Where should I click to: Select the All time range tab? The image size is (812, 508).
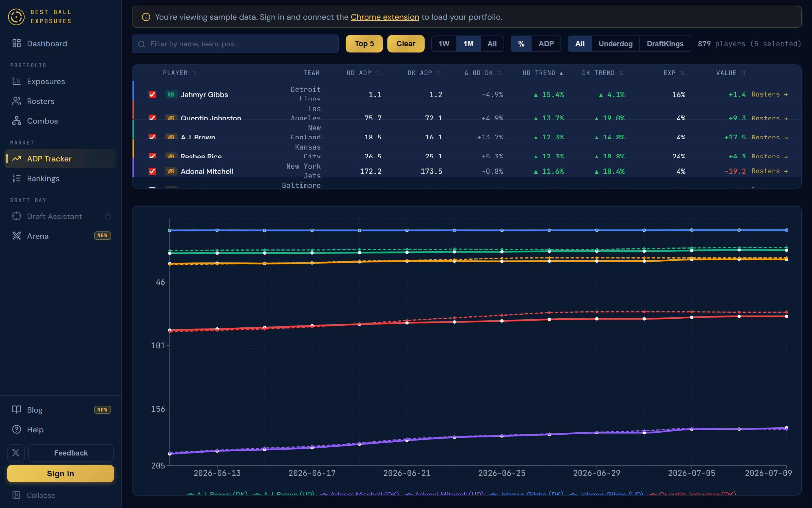(492, 44)
